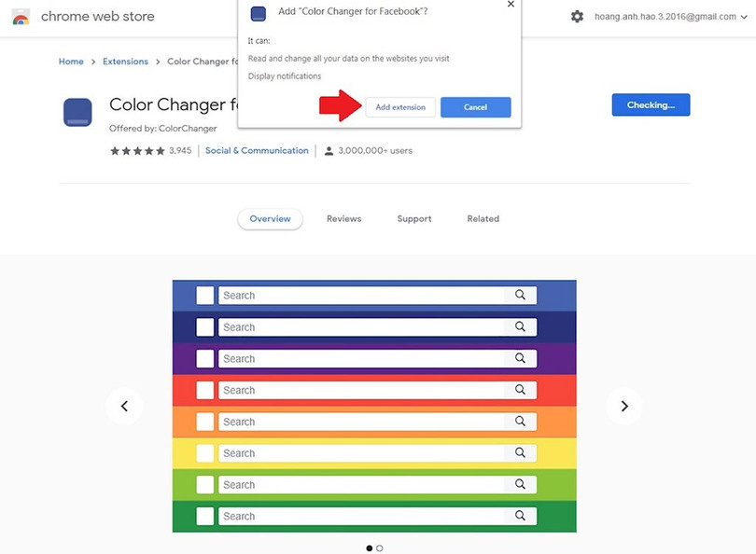The width and height of the screenshot is (756, 554).
Task: Switch to the Related tab
Action: tap(483, 219)
